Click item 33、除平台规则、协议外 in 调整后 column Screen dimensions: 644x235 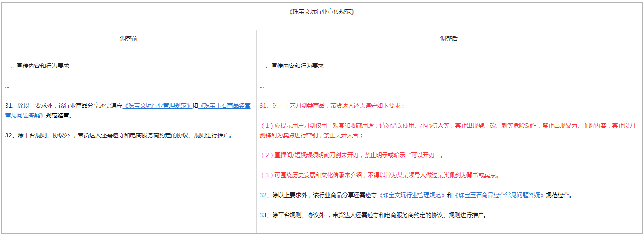[x=373, y=215]
